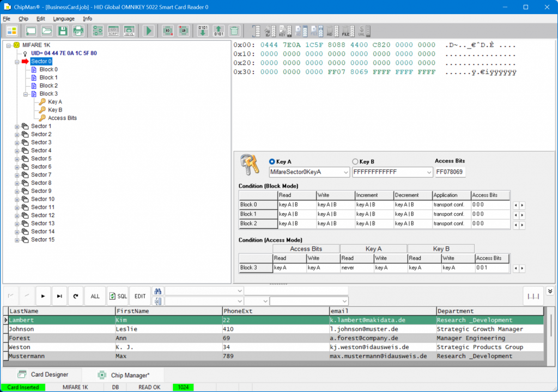
Task: Open the Script editor toolbar icon
Action: tap(113, 31)
